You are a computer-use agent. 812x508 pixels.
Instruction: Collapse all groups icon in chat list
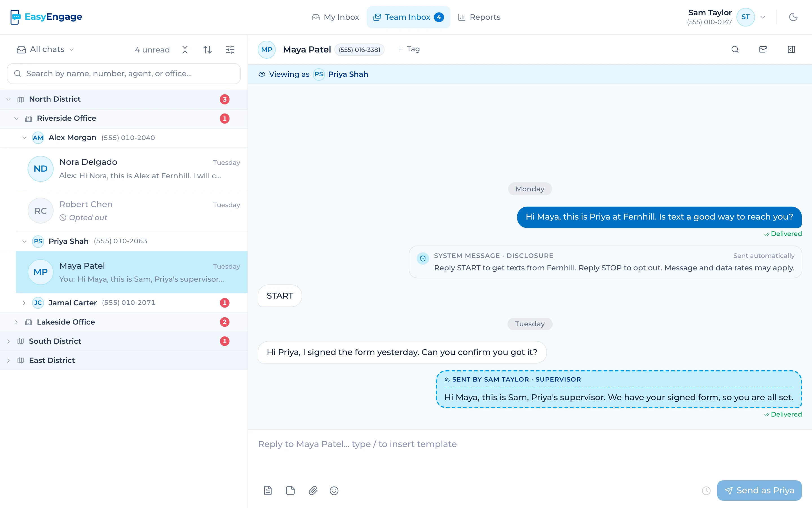(x=185, y=50)
